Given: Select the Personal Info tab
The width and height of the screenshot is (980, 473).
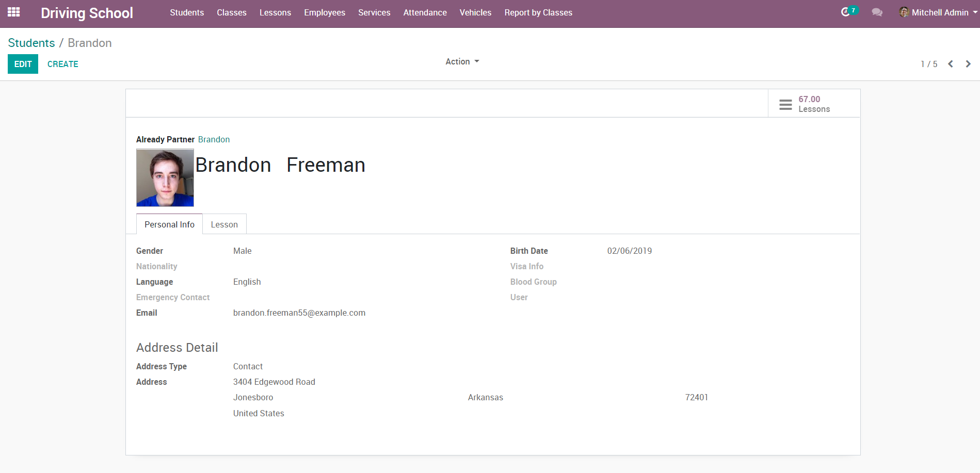Looking at the screenshot, I should coord(169,224).
